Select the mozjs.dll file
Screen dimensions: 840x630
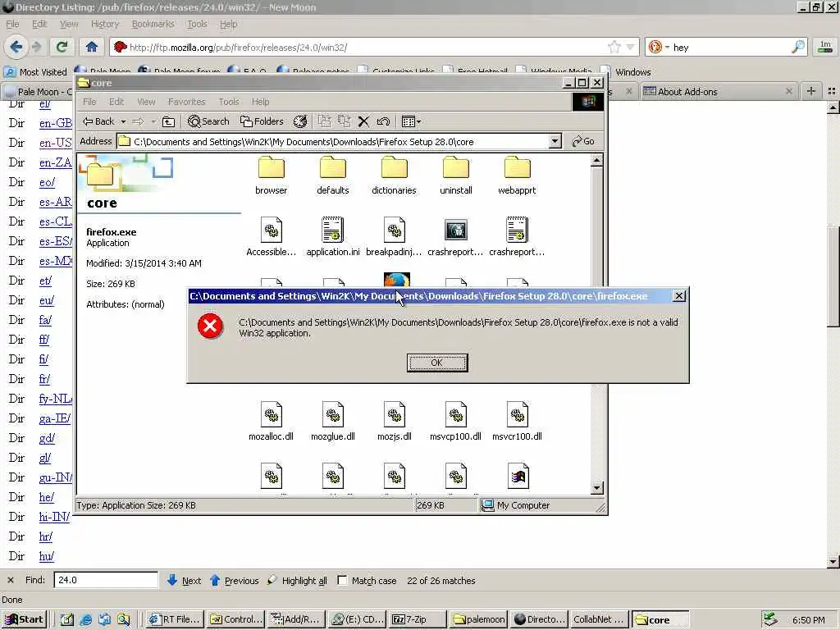click(395, 421)
